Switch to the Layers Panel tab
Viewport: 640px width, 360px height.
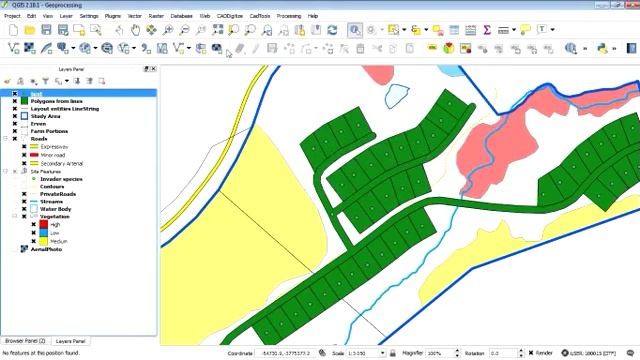click(71, 341)
